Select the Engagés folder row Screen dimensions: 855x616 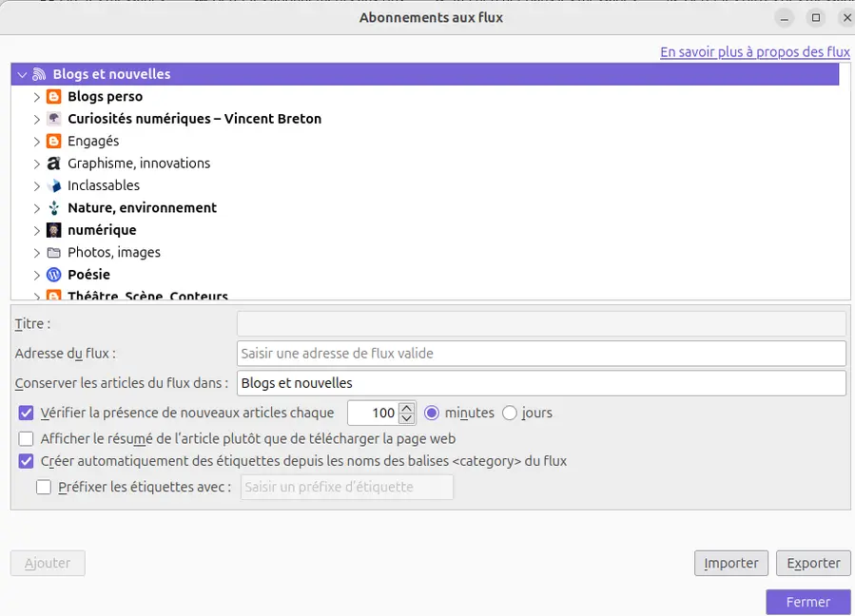425,142
